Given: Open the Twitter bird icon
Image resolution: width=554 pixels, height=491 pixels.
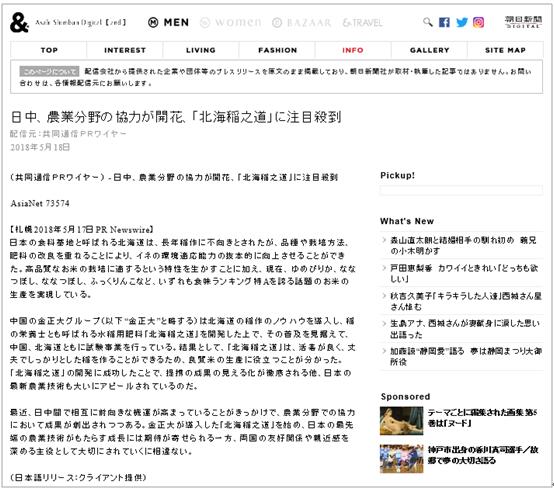Looking at the screenshot, I should [461, 23].
